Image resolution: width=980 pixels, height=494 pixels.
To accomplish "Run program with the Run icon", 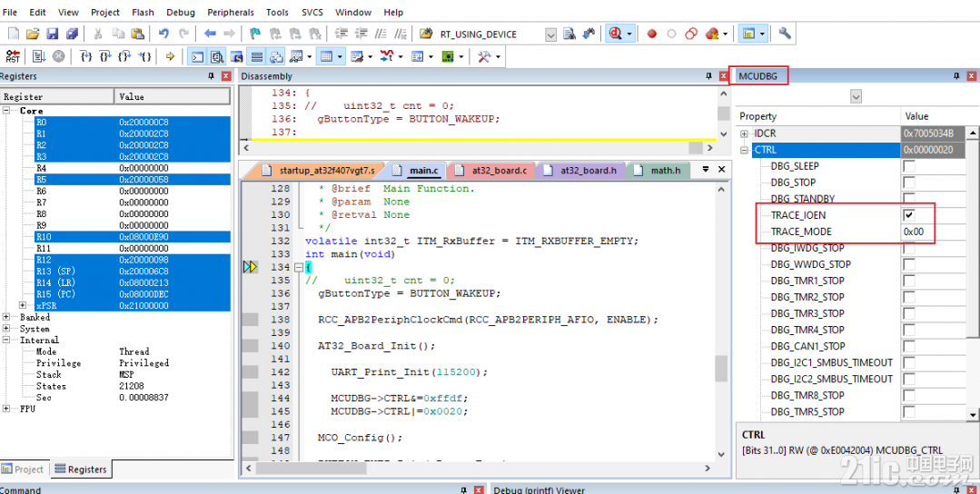I will pyautogui.click(x=39, y=57).
